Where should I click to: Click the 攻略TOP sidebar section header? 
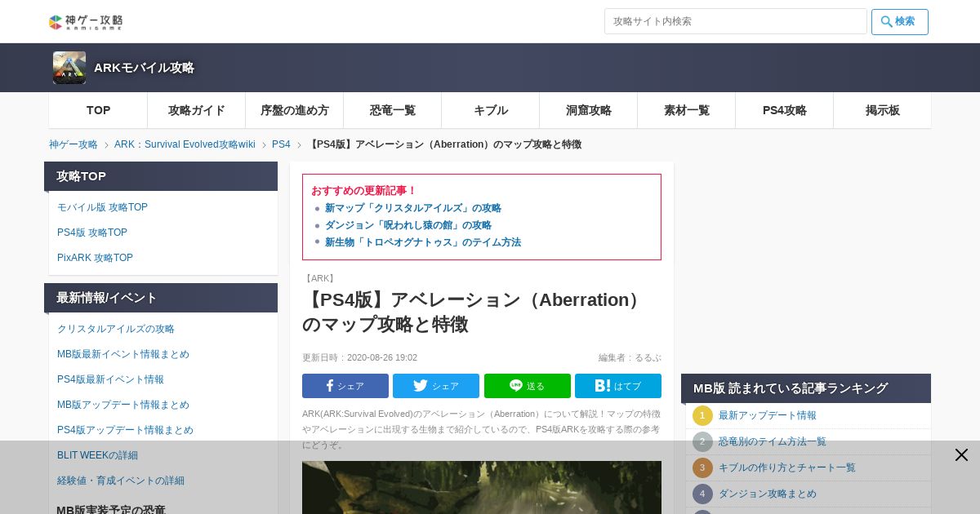pyautogui.click(x=161, y=176)
